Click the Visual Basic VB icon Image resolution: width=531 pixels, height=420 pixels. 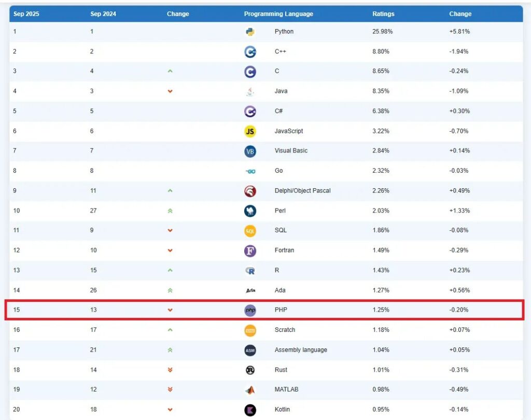coord(250,151)
